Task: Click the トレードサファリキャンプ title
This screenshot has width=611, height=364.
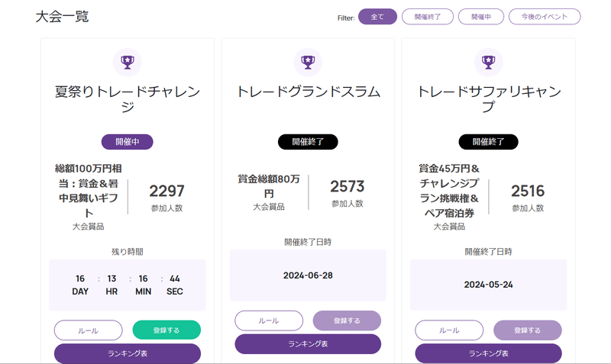Action: point(488,99)
